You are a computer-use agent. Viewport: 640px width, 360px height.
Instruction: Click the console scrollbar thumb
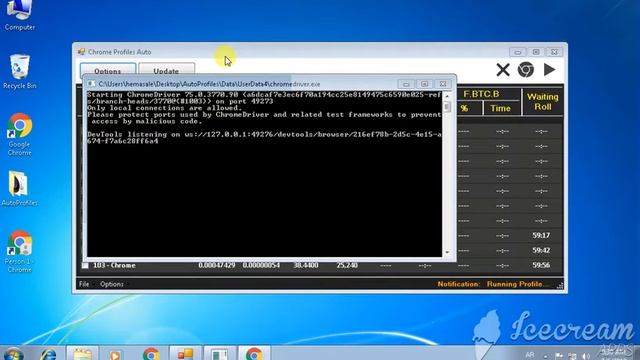447,107
